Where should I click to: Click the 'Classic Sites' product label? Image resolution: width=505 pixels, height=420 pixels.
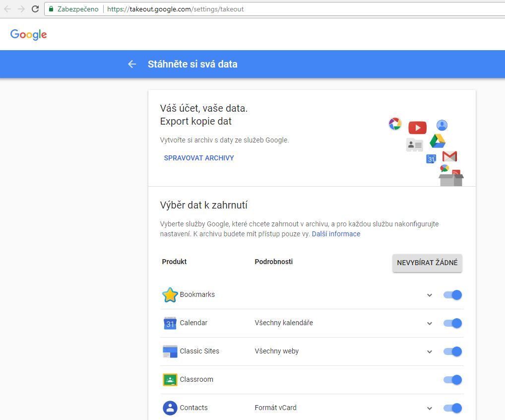[199, 351]
